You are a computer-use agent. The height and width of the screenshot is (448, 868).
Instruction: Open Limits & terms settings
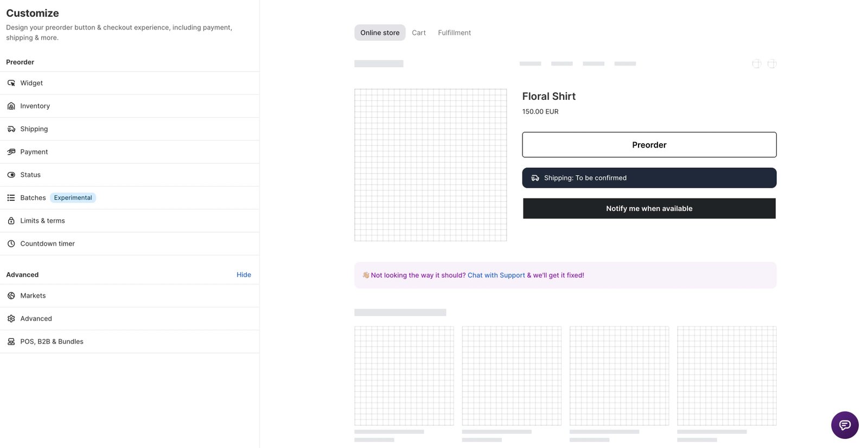130,221
